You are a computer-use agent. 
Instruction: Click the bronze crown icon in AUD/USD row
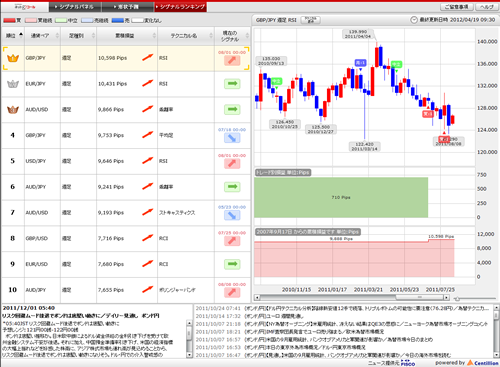[13, 109]
